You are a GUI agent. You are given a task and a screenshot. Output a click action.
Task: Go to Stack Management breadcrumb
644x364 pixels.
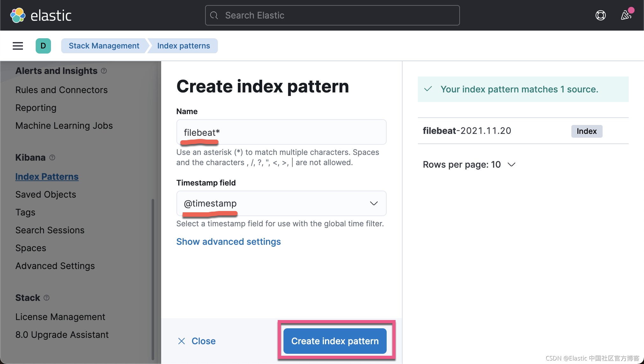click(x=104, y=46)
